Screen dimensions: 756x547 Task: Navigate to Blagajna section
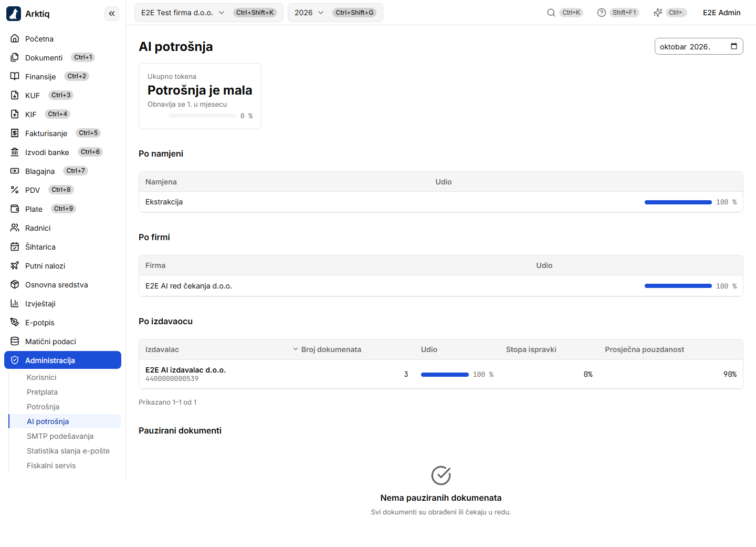[x=62, y=171]
